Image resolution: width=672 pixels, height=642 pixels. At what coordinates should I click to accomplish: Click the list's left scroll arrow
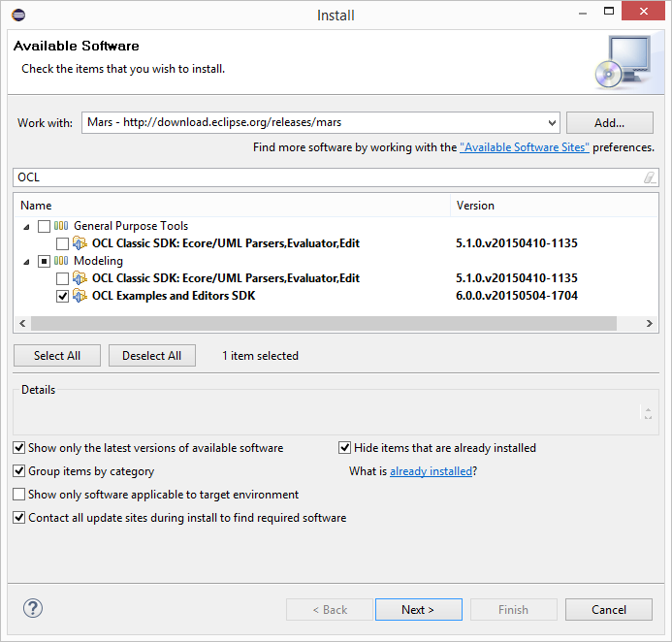tap(22, 324)
